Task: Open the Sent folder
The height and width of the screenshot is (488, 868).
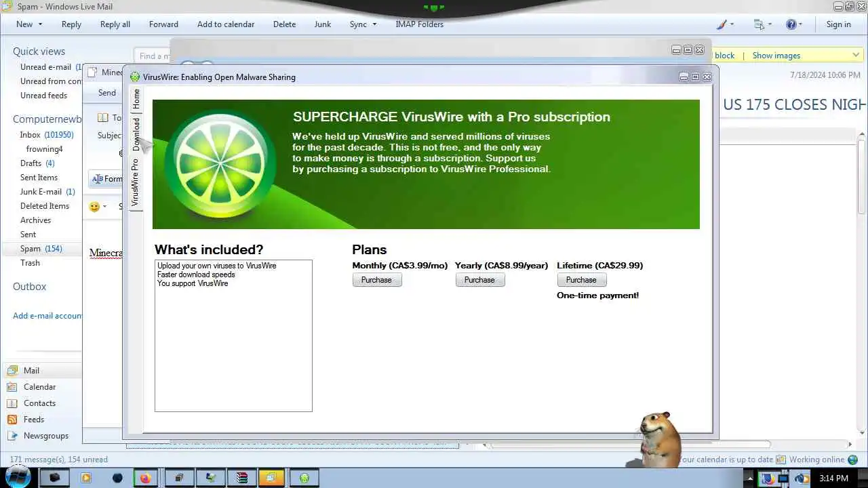Action: [28, 235]
